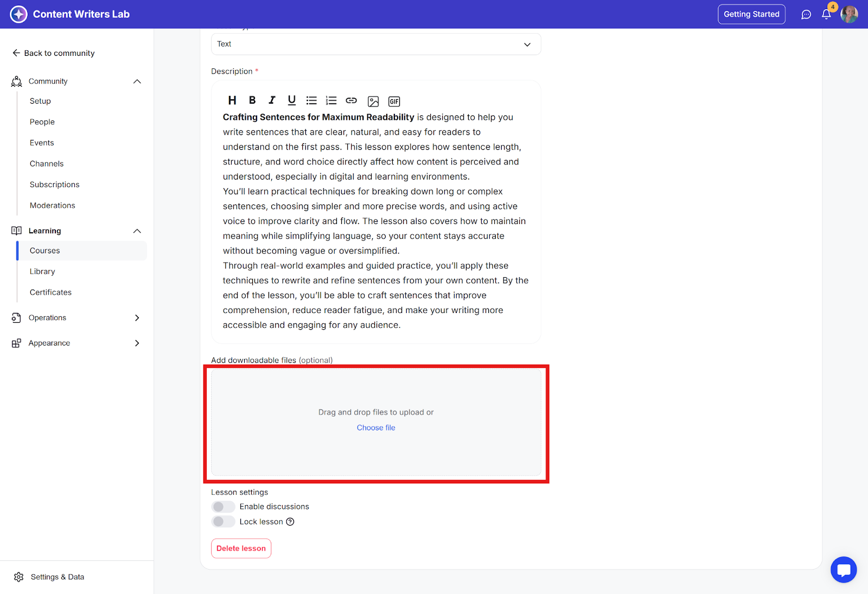868x594 pixels.
Task: Turn on the Lock lesson toggle
Action: point(223,522)
